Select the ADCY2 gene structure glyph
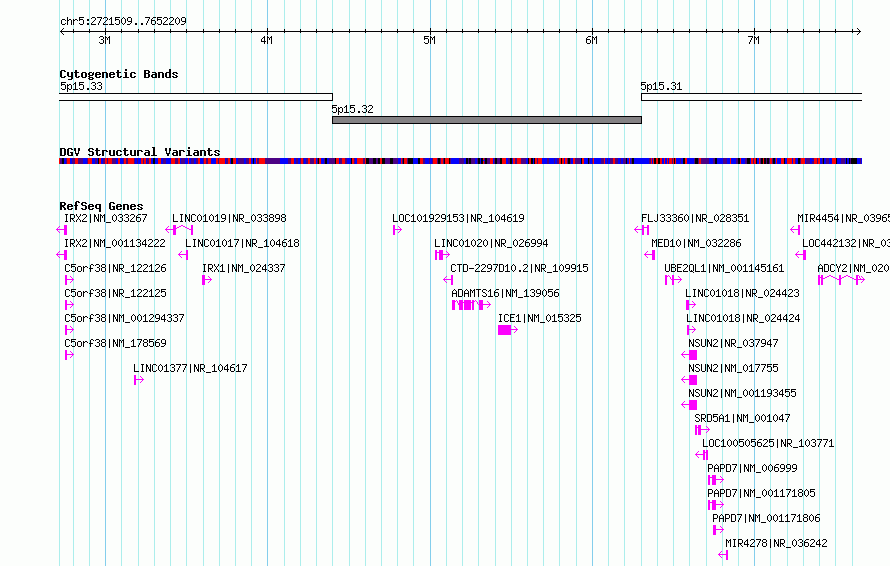The width and height of the screenshot is (890, 566). click(x=841, y=280)
